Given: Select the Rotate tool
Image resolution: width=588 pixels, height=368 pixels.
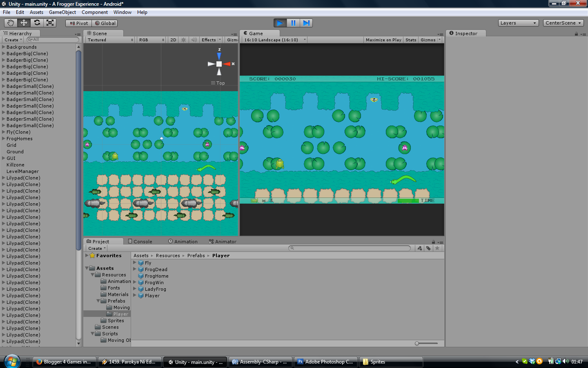Looking at the screenshot, I should coord(37,23).
